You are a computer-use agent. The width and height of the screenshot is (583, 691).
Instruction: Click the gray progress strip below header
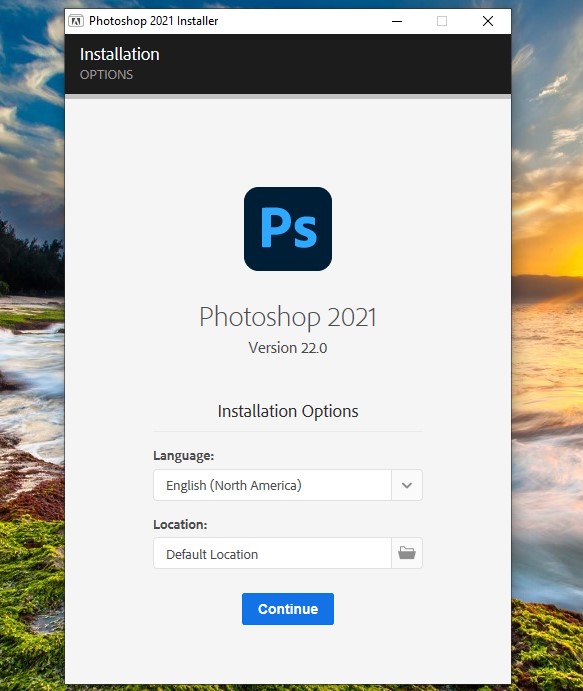[288, 96]
